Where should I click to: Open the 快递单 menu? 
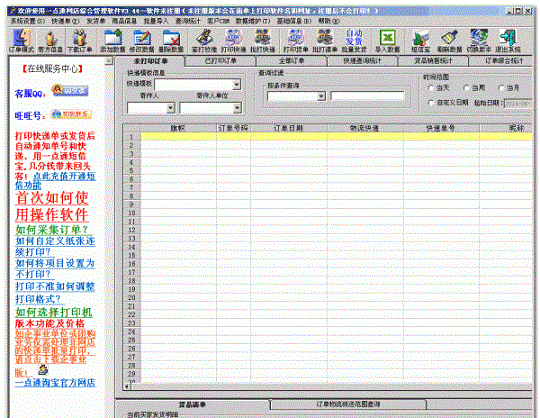65,21
